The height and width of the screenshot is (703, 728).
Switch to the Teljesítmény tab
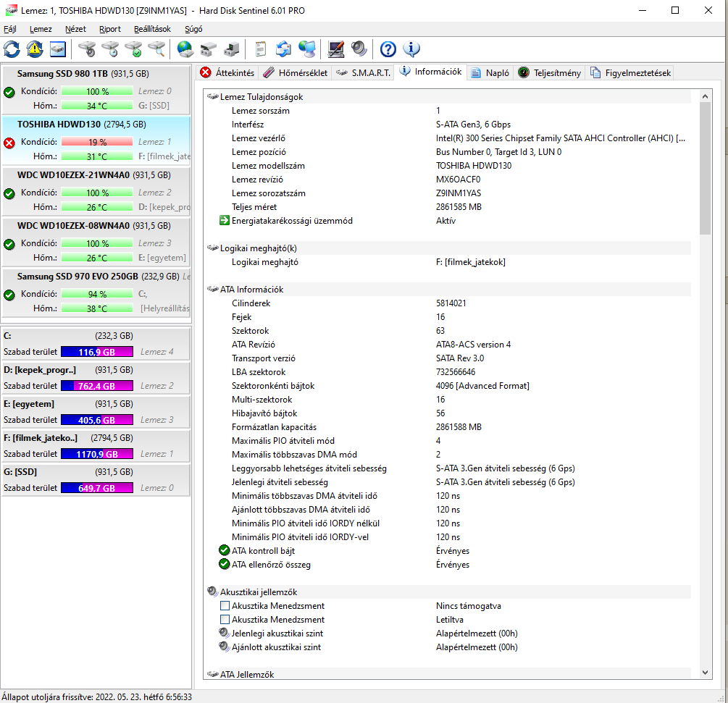pos(550,73)
